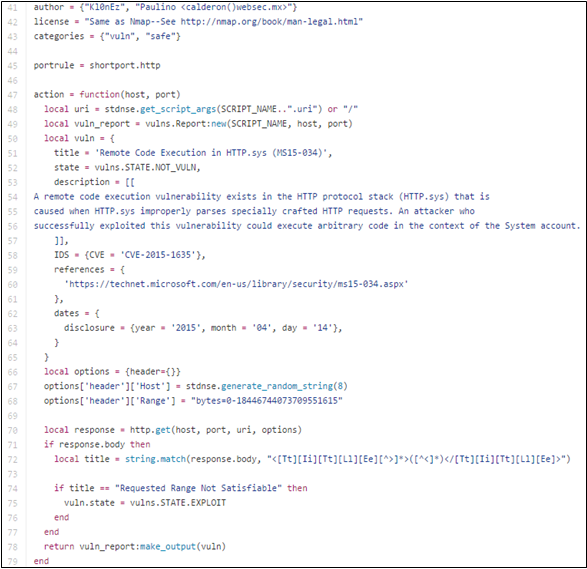Click 'CVE-2015-1635' identifier string
This screenshot has width=587, height=569.
(158, 255)
